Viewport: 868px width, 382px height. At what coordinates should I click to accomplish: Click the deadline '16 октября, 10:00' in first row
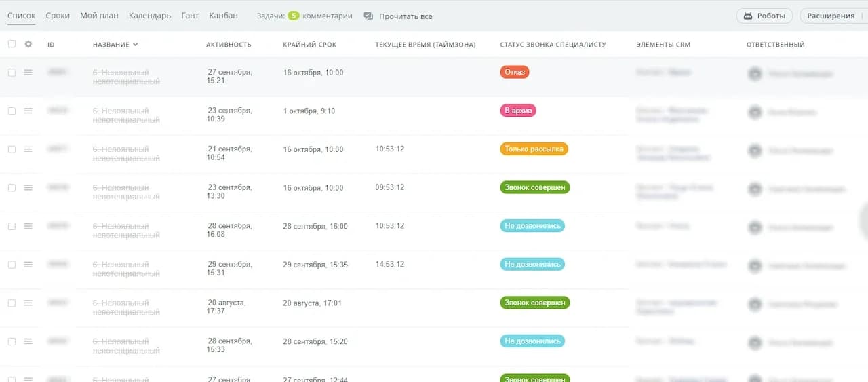[313, 73]
